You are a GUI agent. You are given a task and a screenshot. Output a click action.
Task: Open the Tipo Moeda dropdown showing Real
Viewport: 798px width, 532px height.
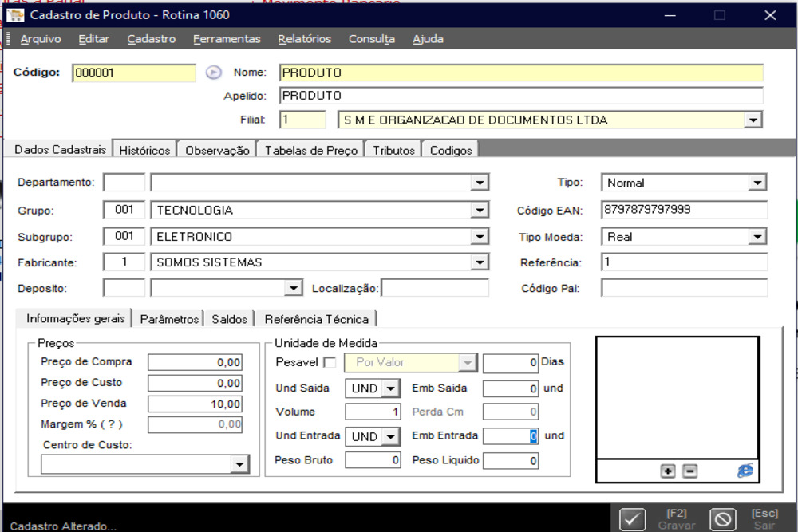click(757, 237)
